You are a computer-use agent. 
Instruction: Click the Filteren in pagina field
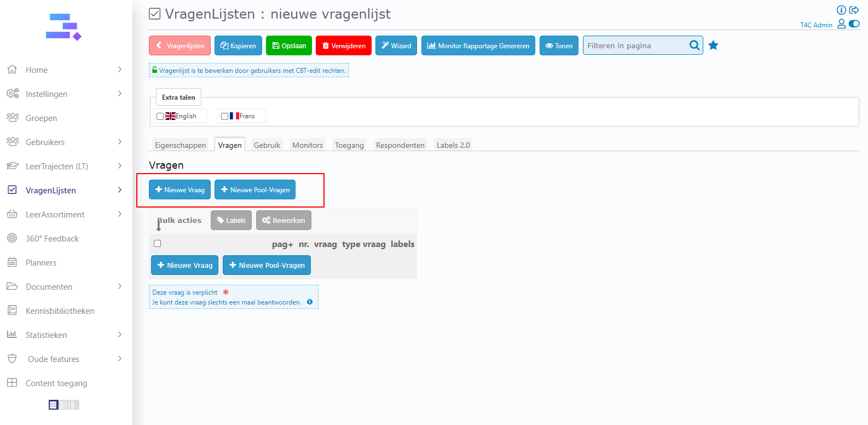[x=635, y=45]
